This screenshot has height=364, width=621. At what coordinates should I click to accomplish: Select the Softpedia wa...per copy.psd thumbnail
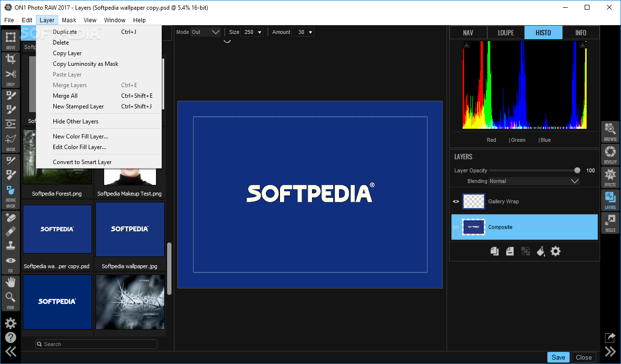coord(57,229)
